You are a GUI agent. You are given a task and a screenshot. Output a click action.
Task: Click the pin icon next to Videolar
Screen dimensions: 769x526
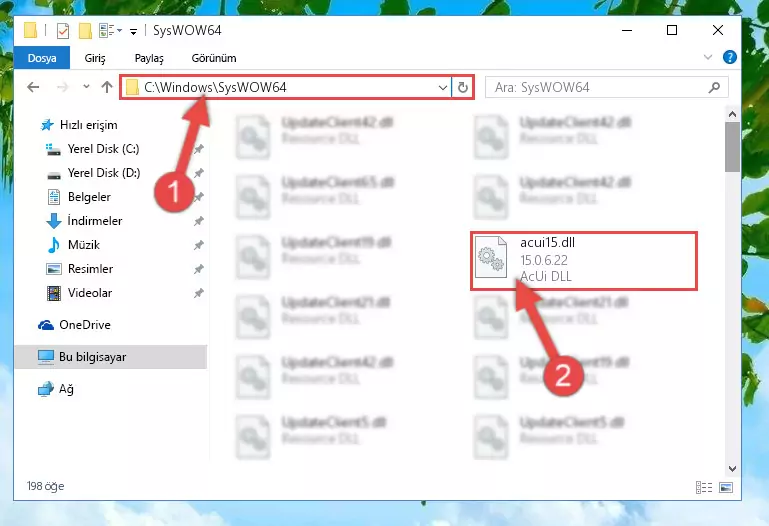[199, 293]
